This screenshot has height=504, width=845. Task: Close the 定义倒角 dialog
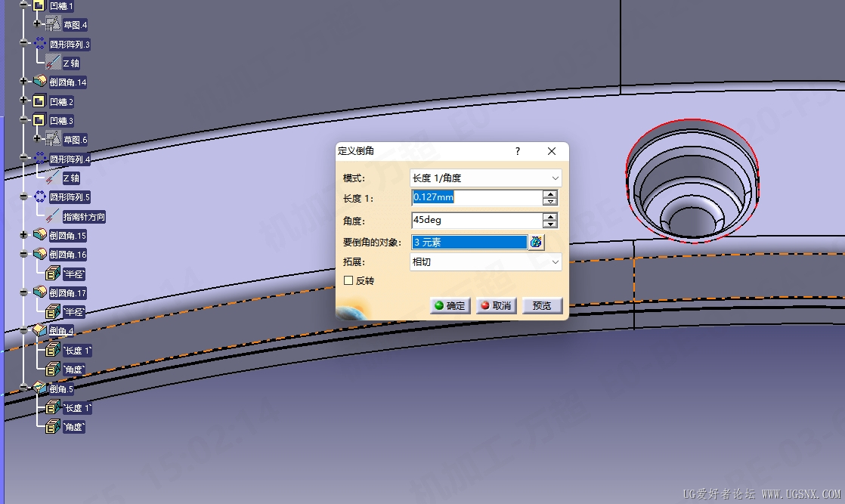[551, 151]
